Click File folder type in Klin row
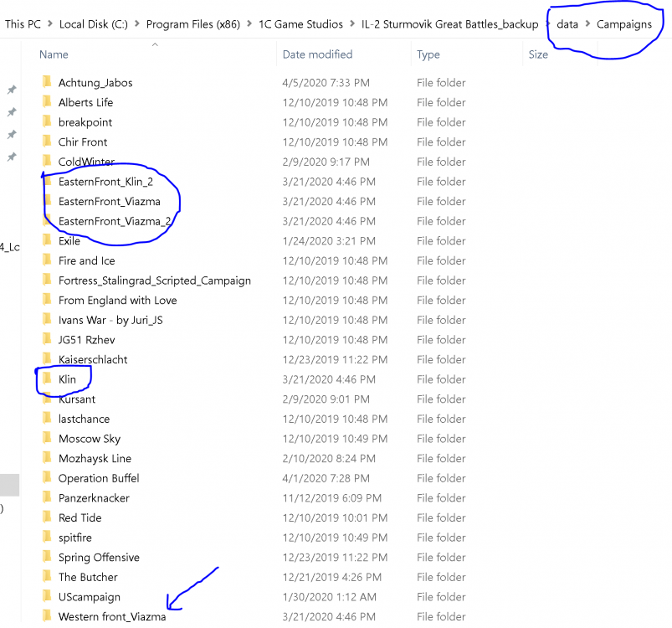Viewport: 672px width, 628px height. click(x=441, y=379)
